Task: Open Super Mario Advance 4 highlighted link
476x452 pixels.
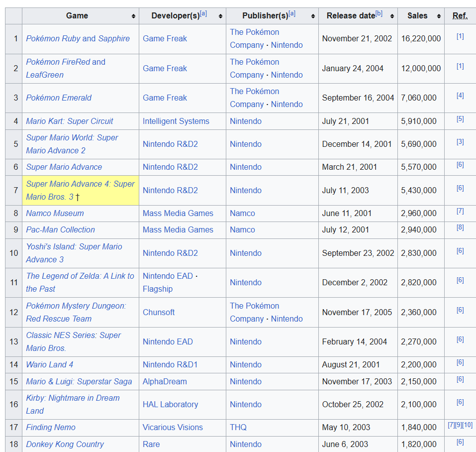Action: click(x=80, y=190)
